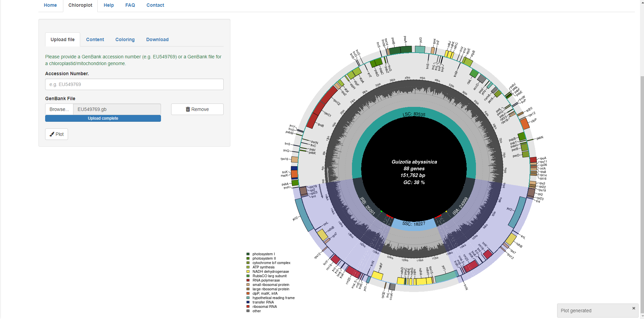Click the psbN gene label

540,138
